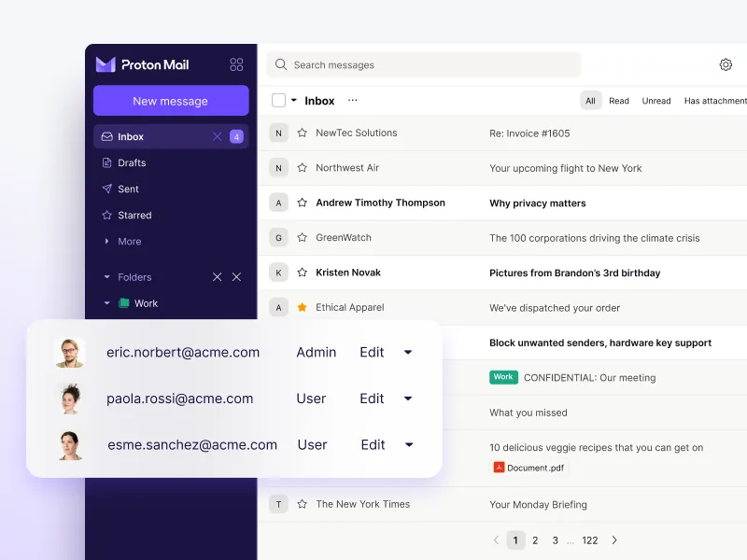Select the All filter tab
747x560 pixels.
591,101
